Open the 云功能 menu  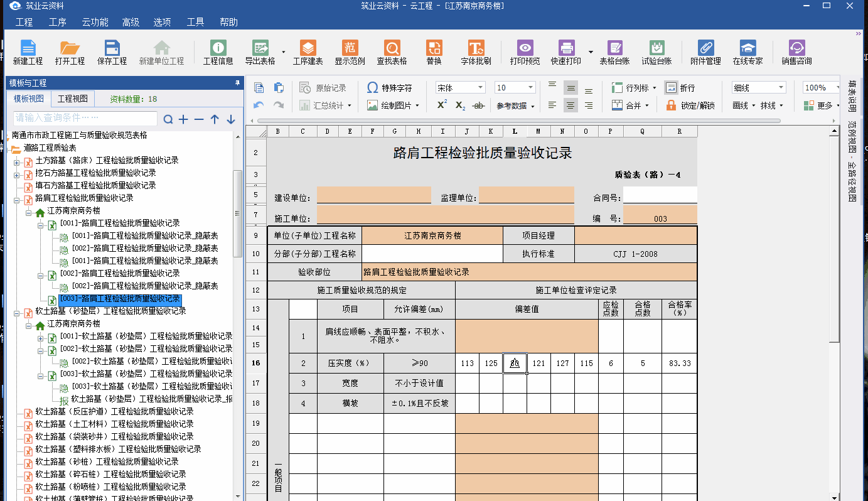point(95,22)
